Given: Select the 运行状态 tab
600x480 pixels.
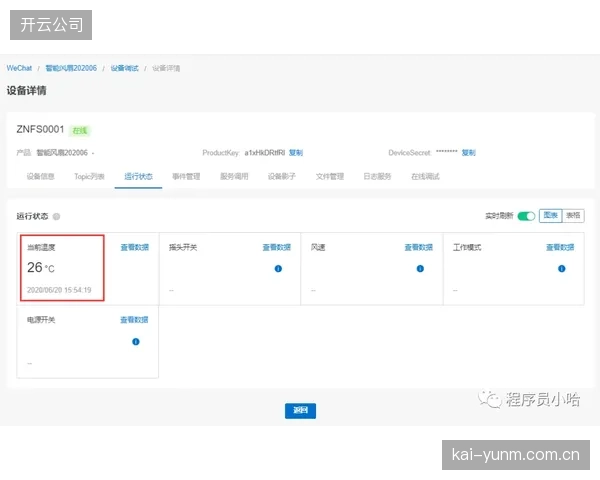Looking at the screenshot, I should point(138,176).
